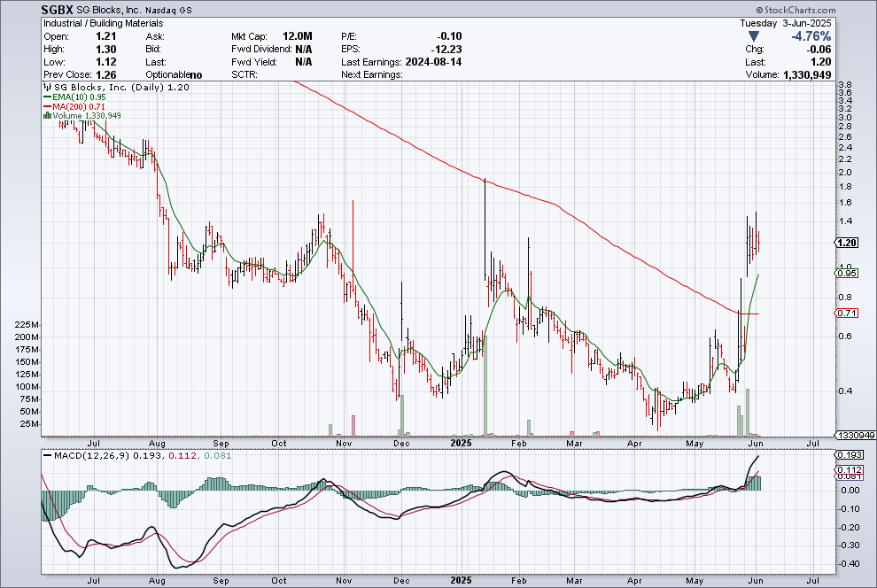Click the SGBX ticker symbol
This screenshot has height=588, width=877.
[x=57, y=10]
